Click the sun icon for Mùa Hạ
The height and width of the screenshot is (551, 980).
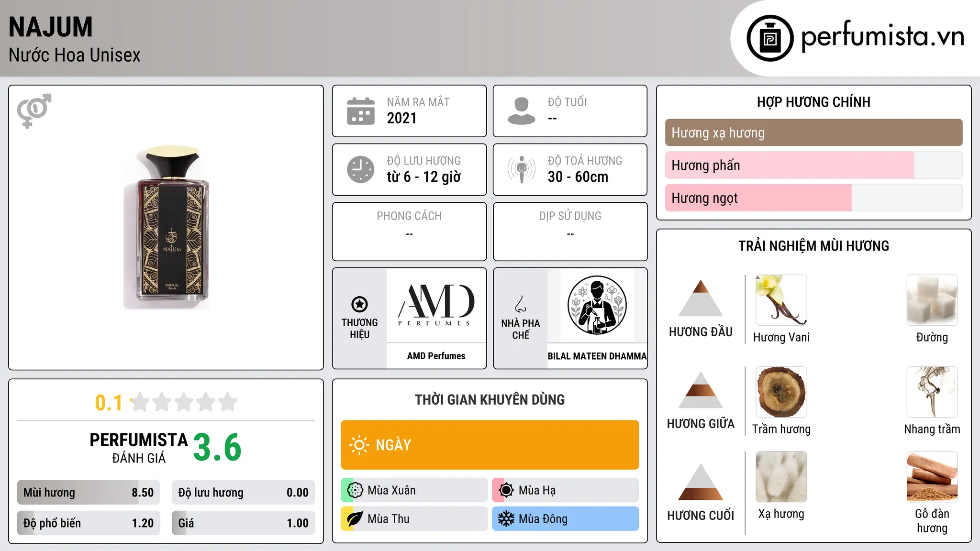(506, 490)
